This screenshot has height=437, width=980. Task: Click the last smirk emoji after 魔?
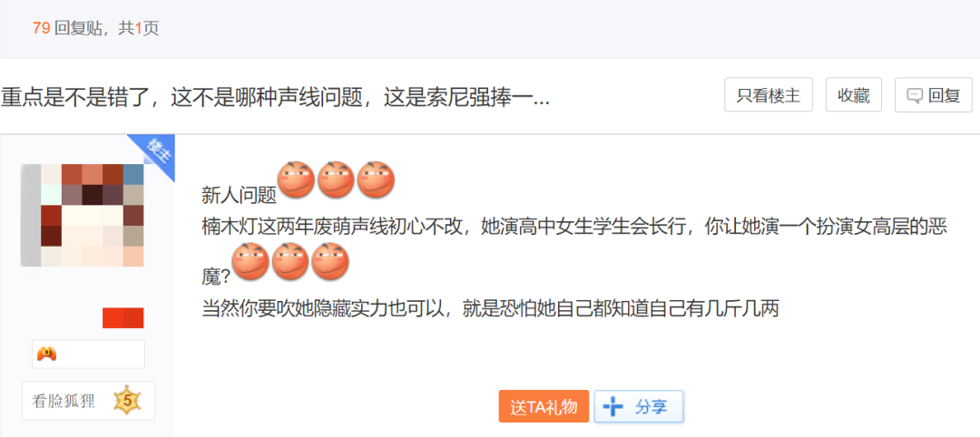click(330, 261)
